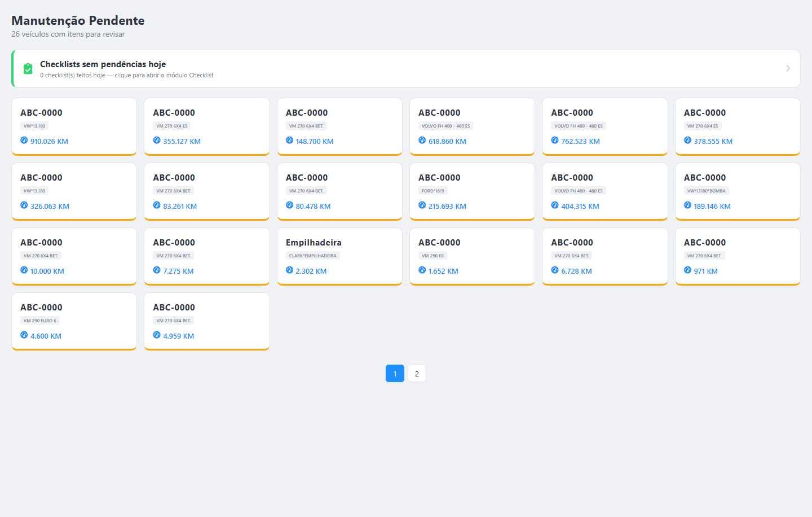Click the green checklist clipboard icon
The image size is (812, 517).
point(28,69)
